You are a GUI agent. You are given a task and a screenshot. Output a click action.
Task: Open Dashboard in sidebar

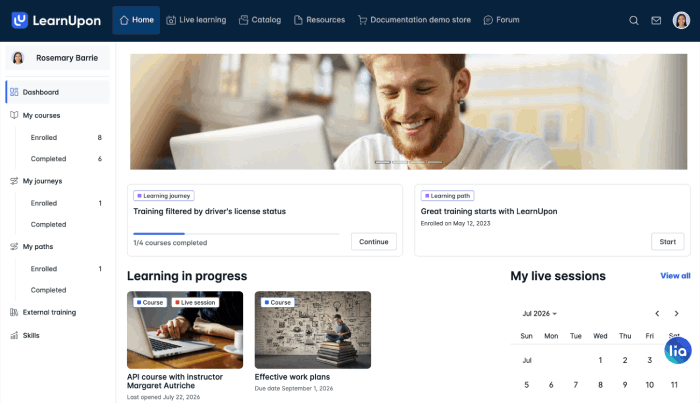(x=57, y=92)
